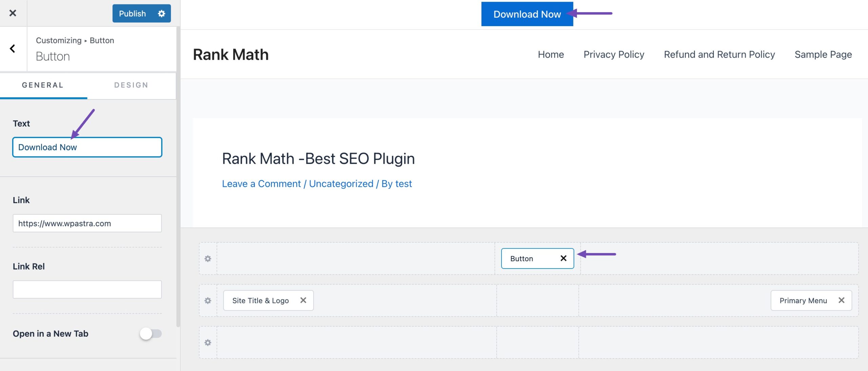Screen dimensions: 868x371
Task: Open Sample Page menu link
Action: (x=823, y=55)
